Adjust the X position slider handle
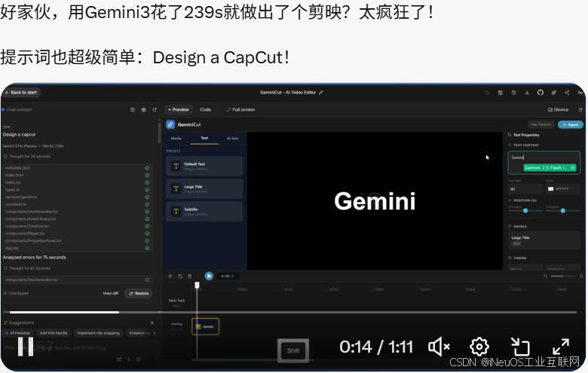This screenshot has width=588, height=373. coord(525,211)
